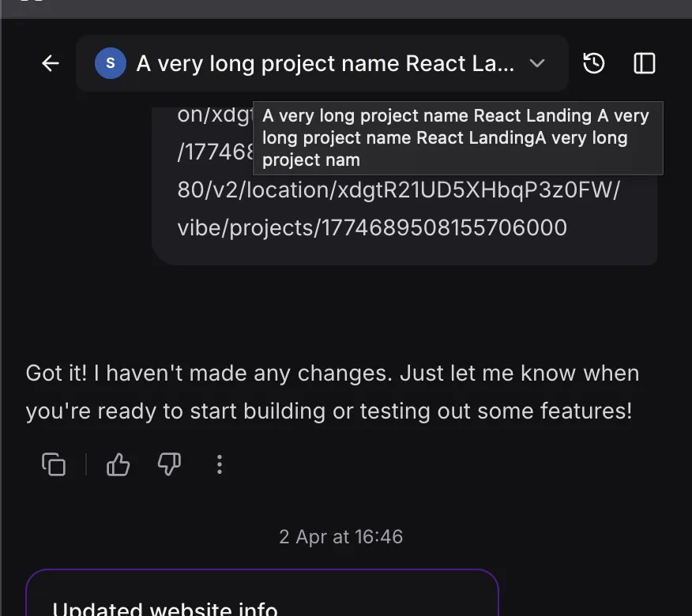Open the version history clock icon

coord(594,64)
